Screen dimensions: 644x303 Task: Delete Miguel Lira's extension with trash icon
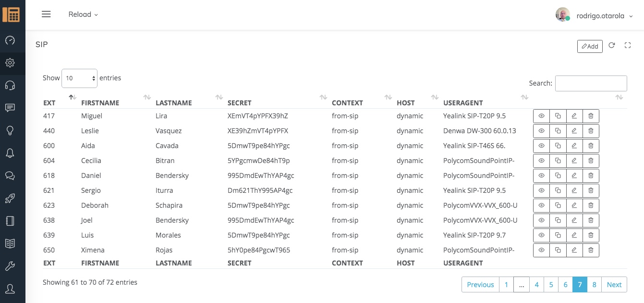point(591,116)
